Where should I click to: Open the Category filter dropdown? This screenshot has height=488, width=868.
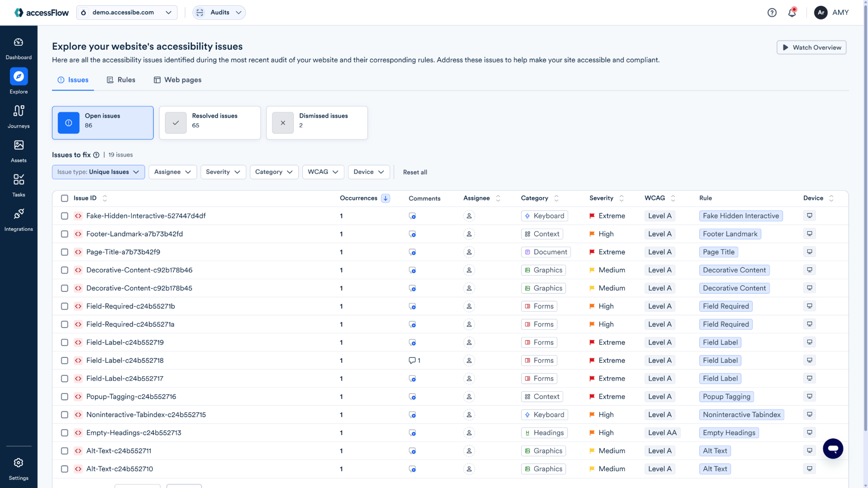point(274,172)
